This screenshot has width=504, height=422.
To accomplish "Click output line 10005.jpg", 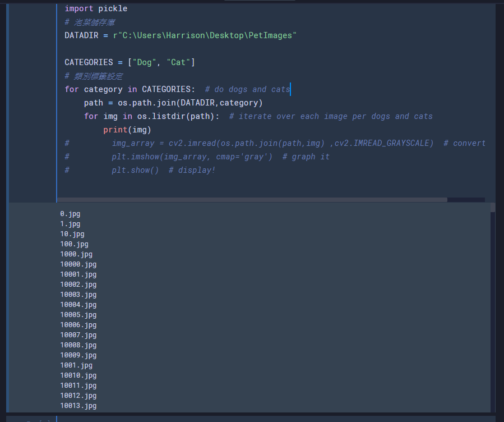I will click(x=78, y=315).
